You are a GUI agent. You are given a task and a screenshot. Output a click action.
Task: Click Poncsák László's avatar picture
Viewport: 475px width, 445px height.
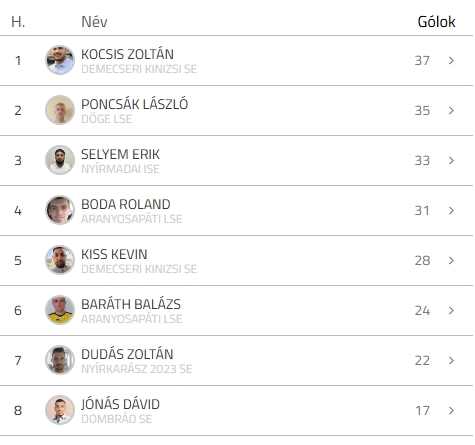click(x=60, y=110)
